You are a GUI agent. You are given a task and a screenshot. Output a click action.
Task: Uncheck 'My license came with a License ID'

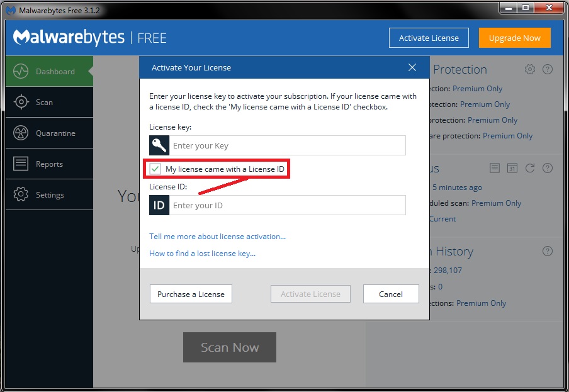tap(155, 169)
